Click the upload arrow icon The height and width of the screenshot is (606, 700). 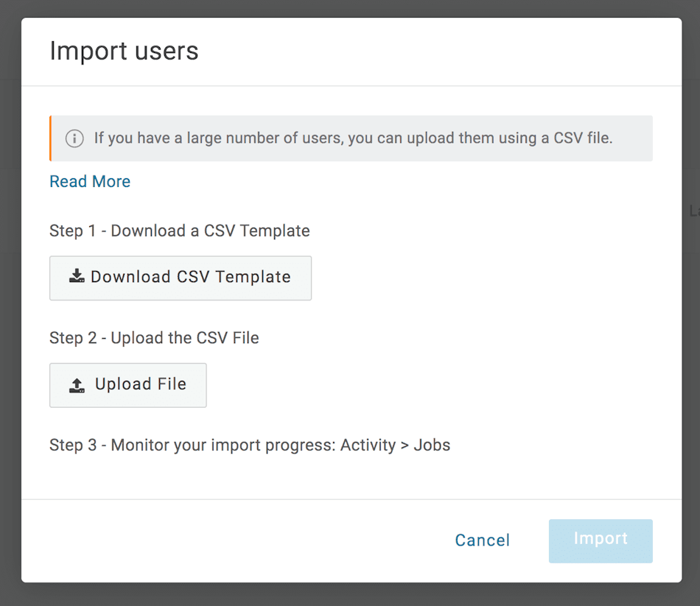point(77,384)
